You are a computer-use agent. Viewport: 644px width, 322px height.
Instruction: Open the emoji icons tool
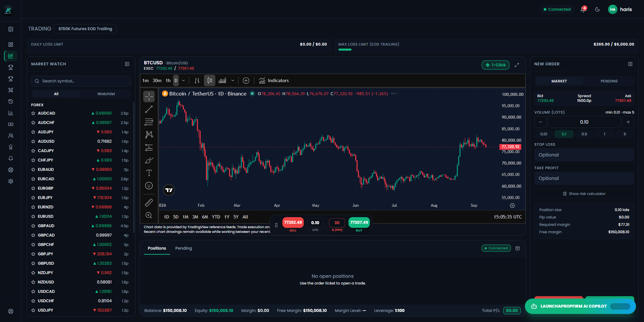pyautogui.click(x=149, y=186)
